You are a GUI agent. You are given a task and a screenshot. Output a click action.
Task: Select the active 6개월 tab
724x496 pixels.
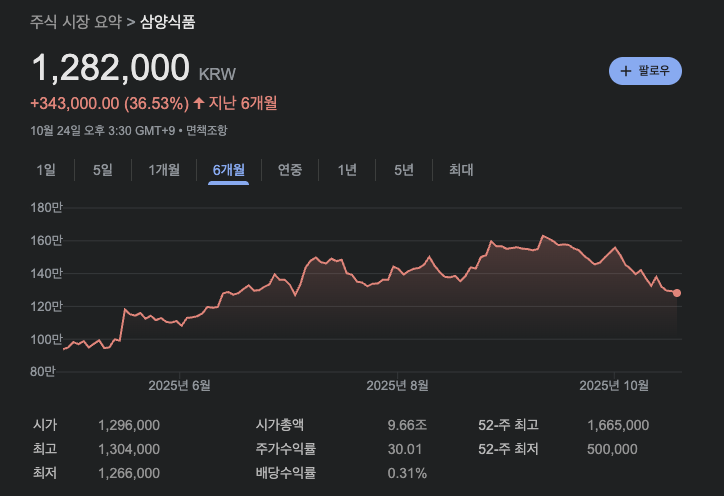[228, 170]
